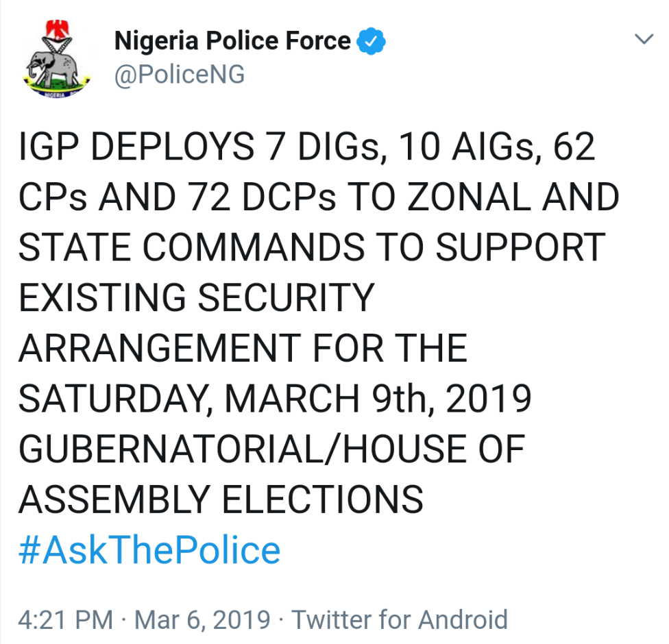The image size is (669, 644).
Task: Click the 'ASSEMBLY ELECTIONS' text line
Action: click(221, 499)
